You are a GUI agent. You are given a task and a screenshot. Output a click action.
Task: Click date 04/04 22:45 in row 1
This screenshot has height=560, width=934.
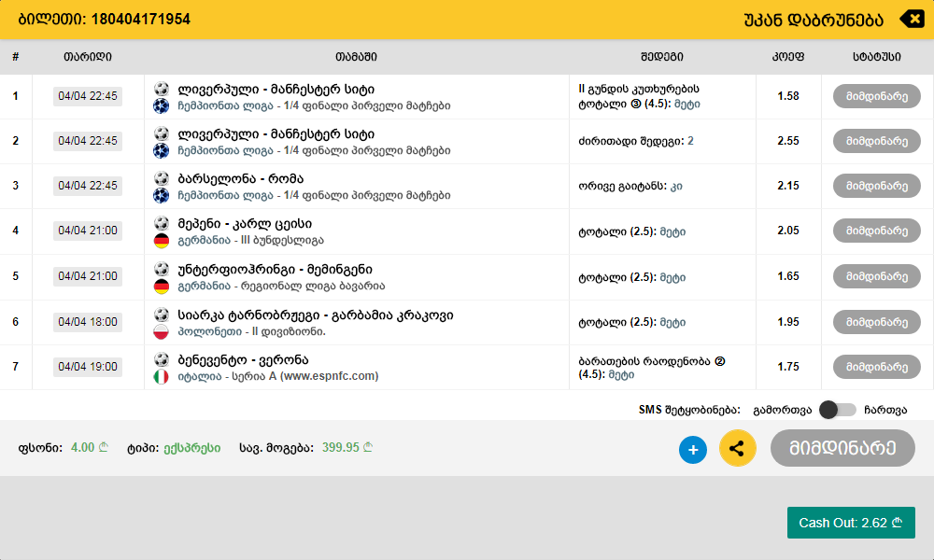tap(88, 96)
